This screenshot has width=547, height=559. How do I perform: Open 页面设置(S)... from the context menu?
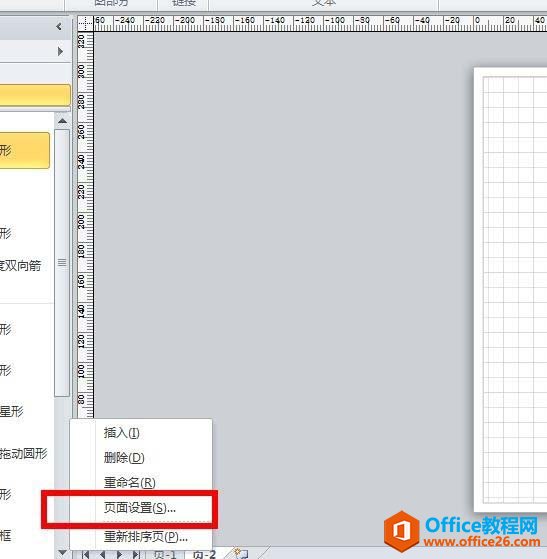139,508
